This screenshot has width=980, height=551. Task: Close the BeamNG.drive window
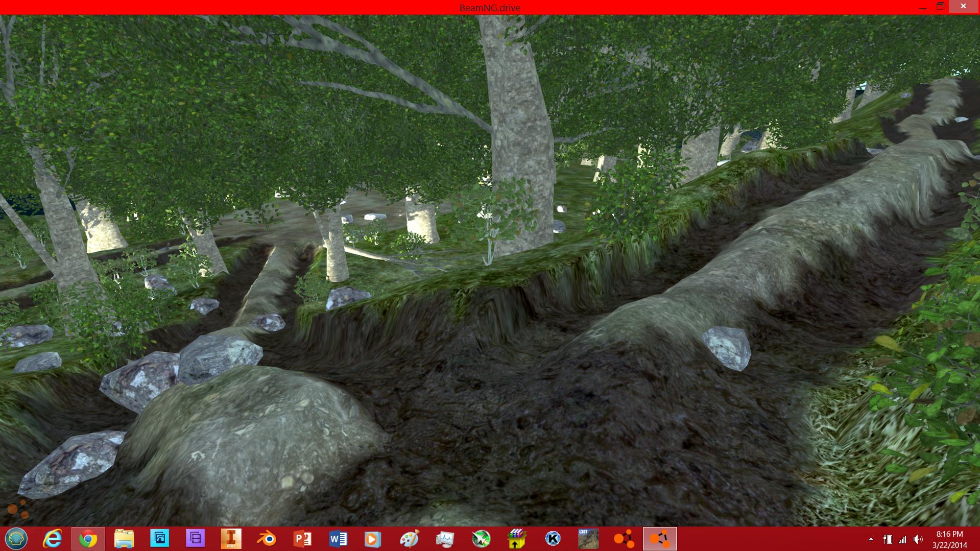(963, 6)
